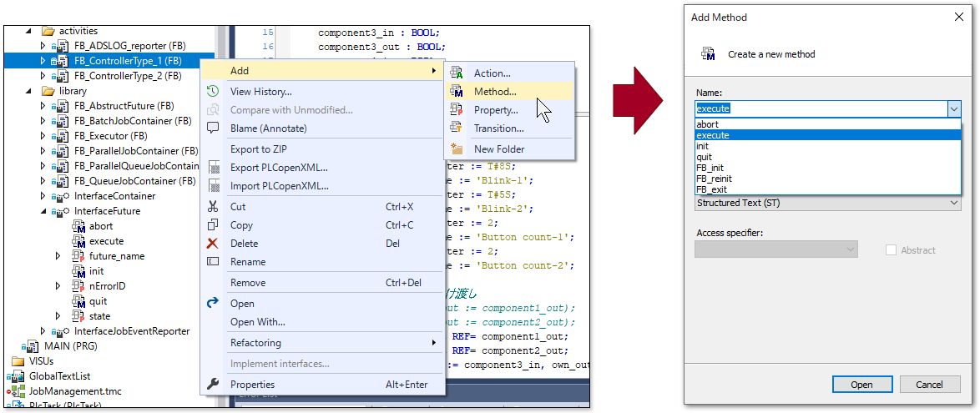The width and height of the screenshot is (980, 413).
Task: Expand InterfaceJobEventReporter node
Action: click(43, 331)
